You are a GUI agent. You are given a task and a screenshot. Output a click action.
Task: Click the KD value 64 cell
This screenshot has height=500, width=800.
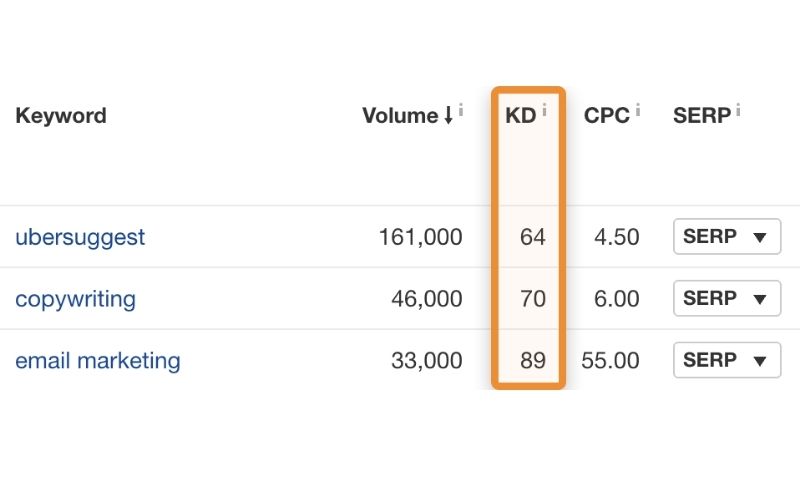pyautogui.click(x=533, y=237)
